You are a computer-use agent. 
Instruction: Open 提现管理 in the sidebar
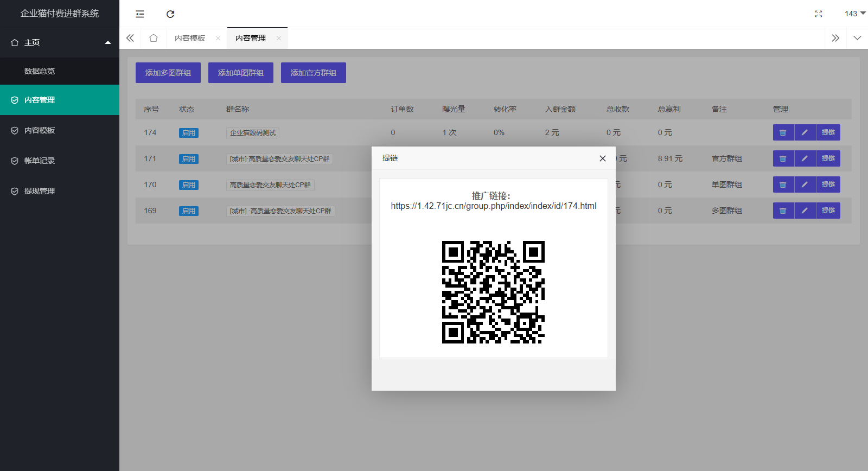coord(40,191)
